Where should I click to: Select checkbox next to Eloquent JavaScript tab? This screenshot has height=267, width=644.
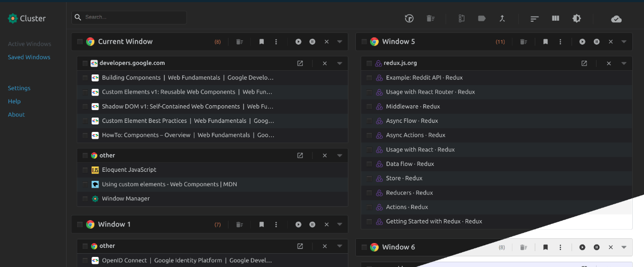[x=85, y=170]
